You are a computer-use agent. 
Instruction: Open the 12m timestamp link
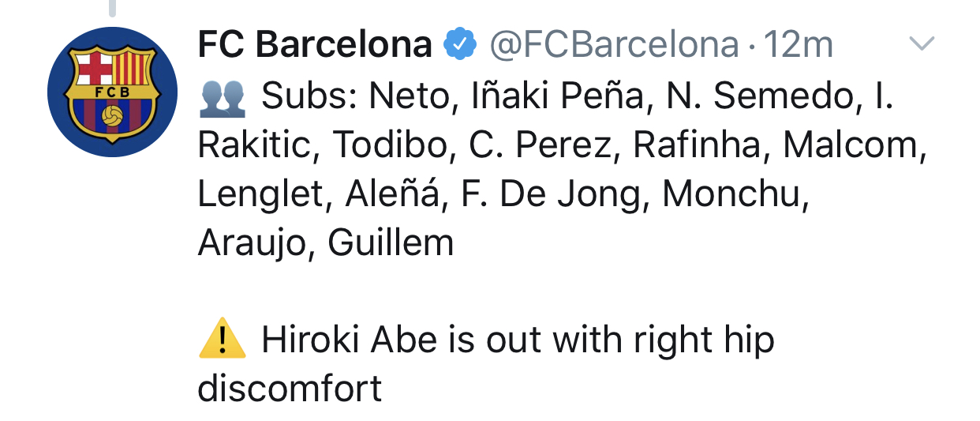pos(799,45)
